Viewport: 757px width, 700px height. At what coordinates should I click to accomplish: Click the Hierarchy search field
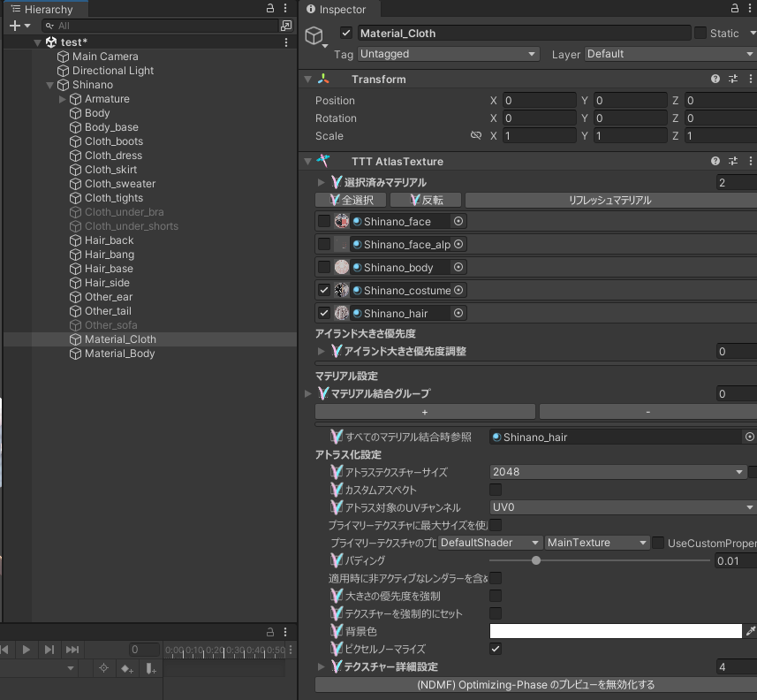[x=160, y=26]
